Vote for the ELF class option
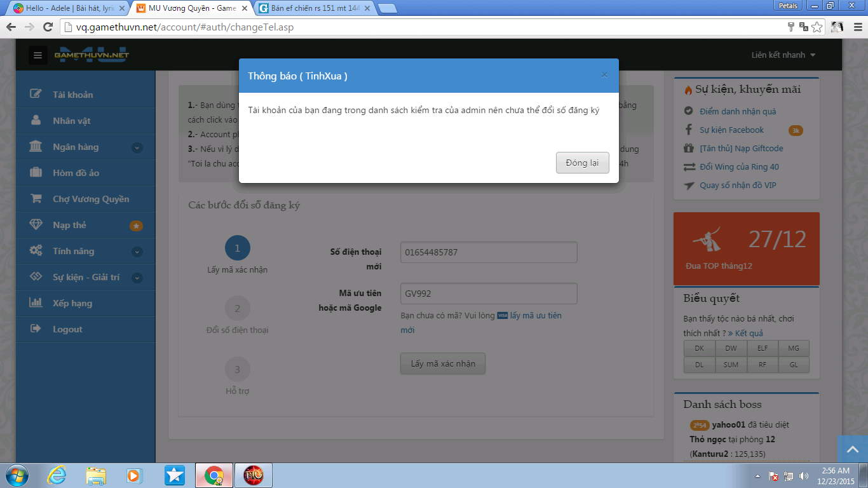 [x=762, y=348]
